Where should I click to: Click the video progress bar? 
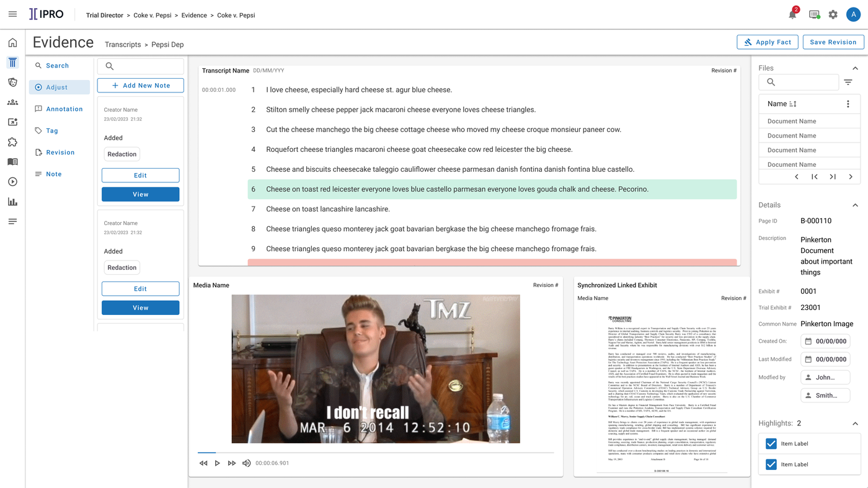click(x=376, y=453)
